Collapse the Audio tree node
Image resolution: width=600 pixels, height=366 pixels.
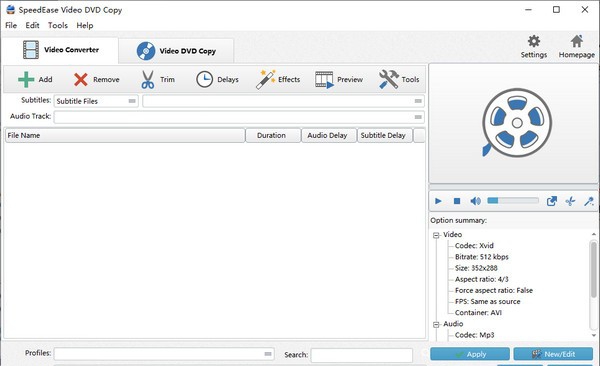click(436, 325)
